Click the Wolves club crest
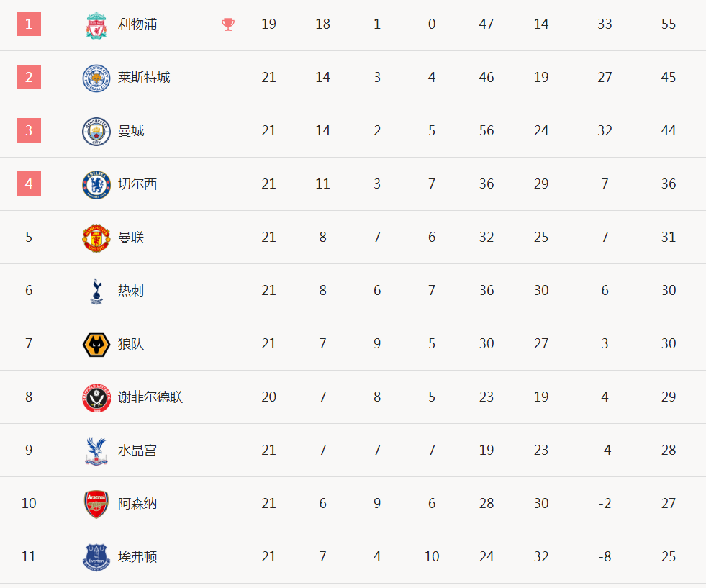 (x=96, y=344)
